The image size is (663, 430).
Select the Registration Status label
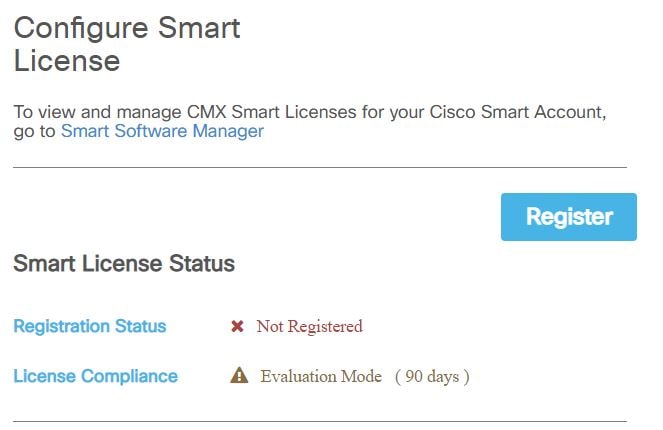click(90, 326)
